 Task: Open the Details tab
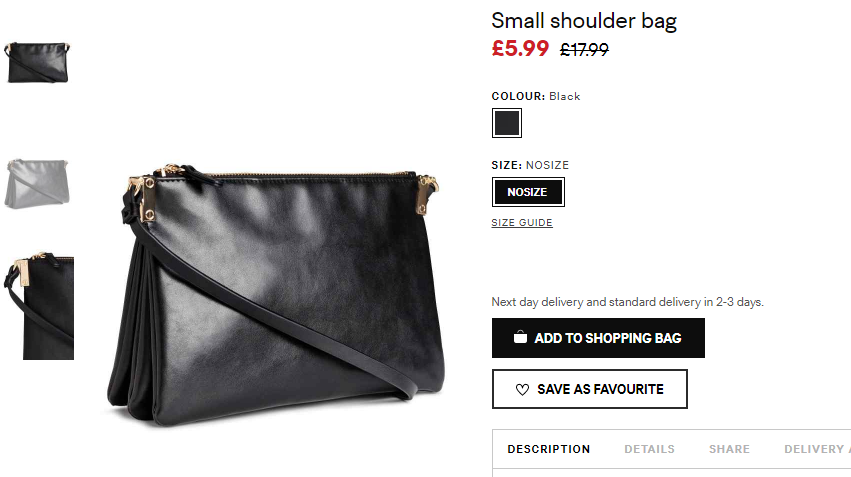point(649,449)
